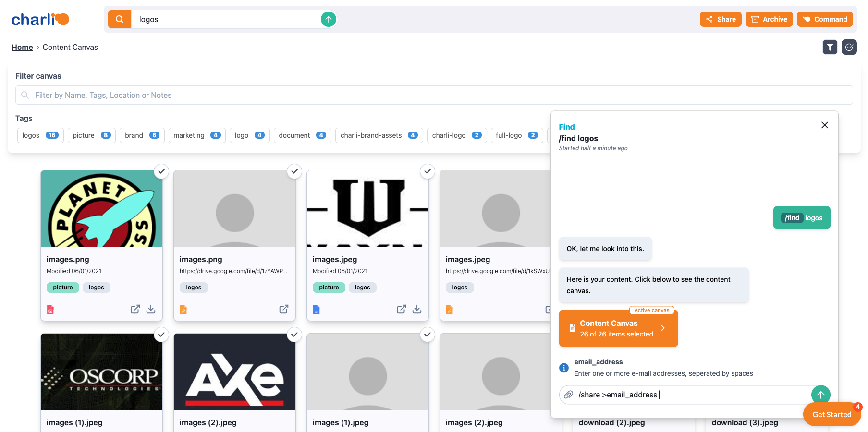The width and height of the screenshot is (868, 432).
Task: Click the Archive button
Action: pos(769,19)
